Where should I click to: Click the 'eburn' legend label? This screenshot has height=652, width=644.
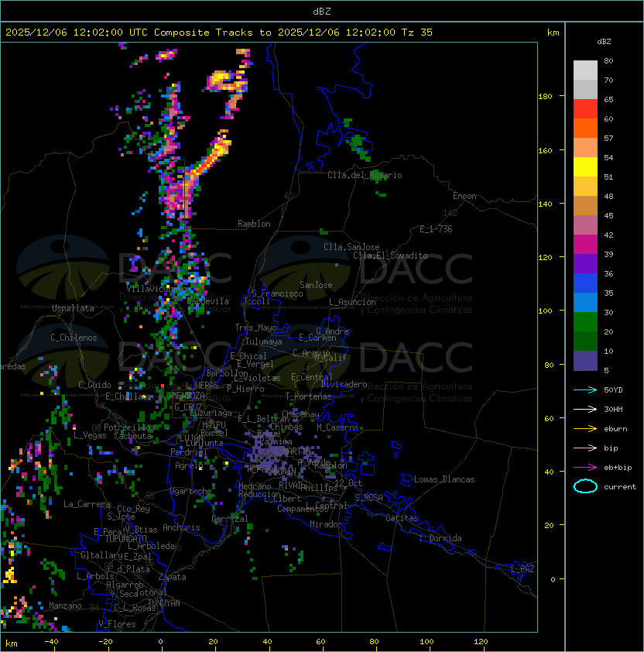pos(615,429)
